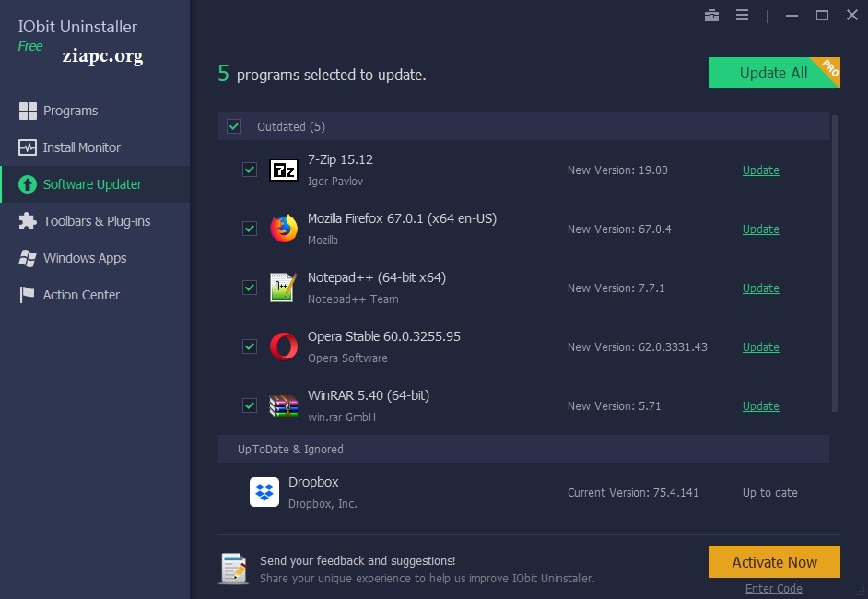Click the green Software Updater arrow icon
868x599 pixels.
[x=28, y=184]
